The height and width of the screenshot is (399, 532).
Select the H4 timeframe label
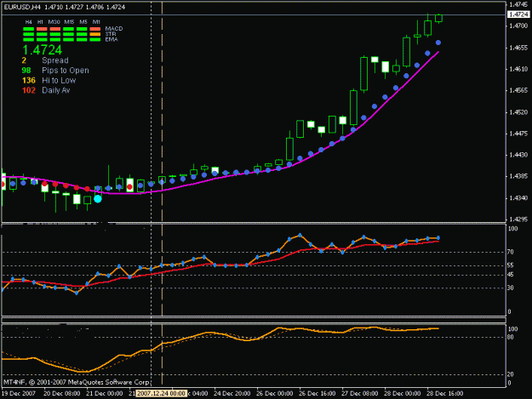(x=28, y=22)
